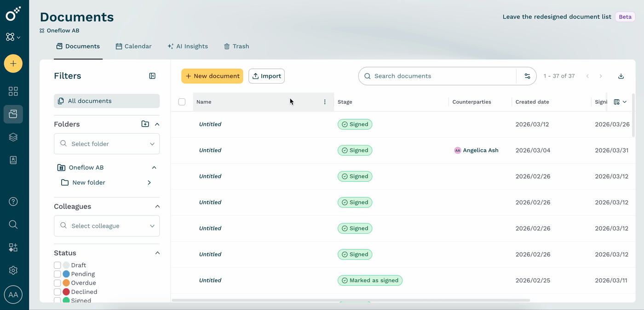The image size is (644, 310).
Task: Collapse the Filters panel icon
Action: [x=152, y=76]
